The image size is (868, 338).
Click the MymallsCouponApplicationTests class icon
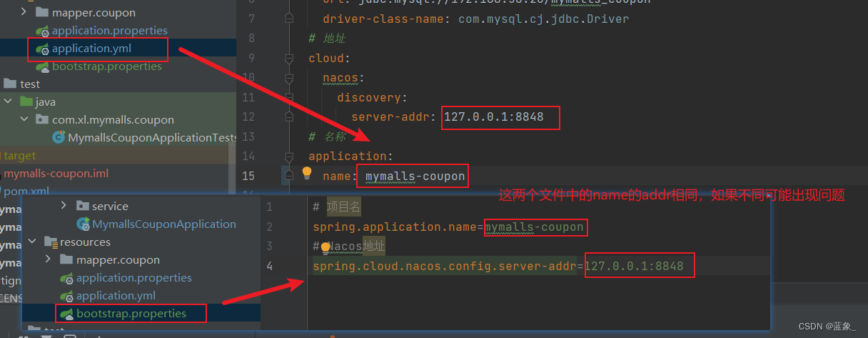coord(59,137)
